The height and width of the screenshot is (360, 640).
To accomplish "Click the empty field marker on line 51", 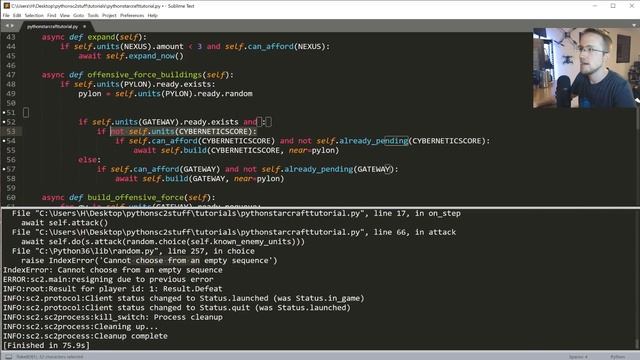I will point(26,112).
